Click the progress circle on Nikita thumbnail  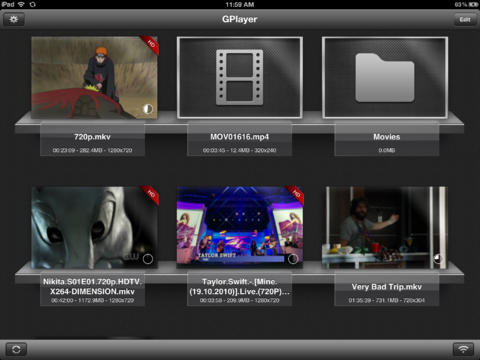point(148,259)
